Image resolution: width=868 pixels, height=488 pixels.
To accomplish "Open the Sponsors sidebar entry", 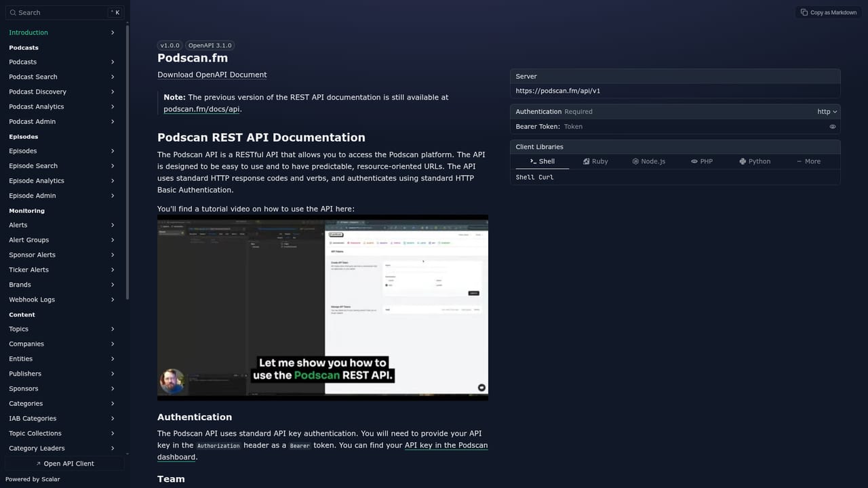I will coord(62,389).
